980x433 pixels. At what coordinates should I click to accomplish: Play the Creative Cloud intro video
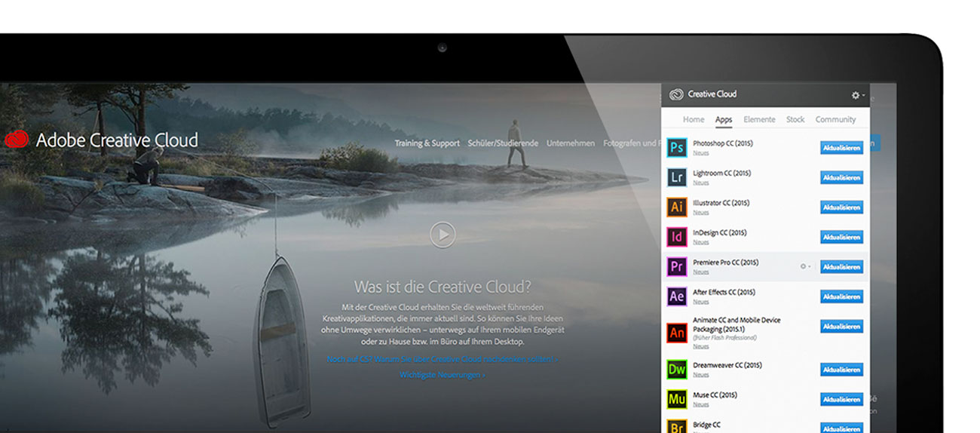pyautogui.click(x=443, y=235)
